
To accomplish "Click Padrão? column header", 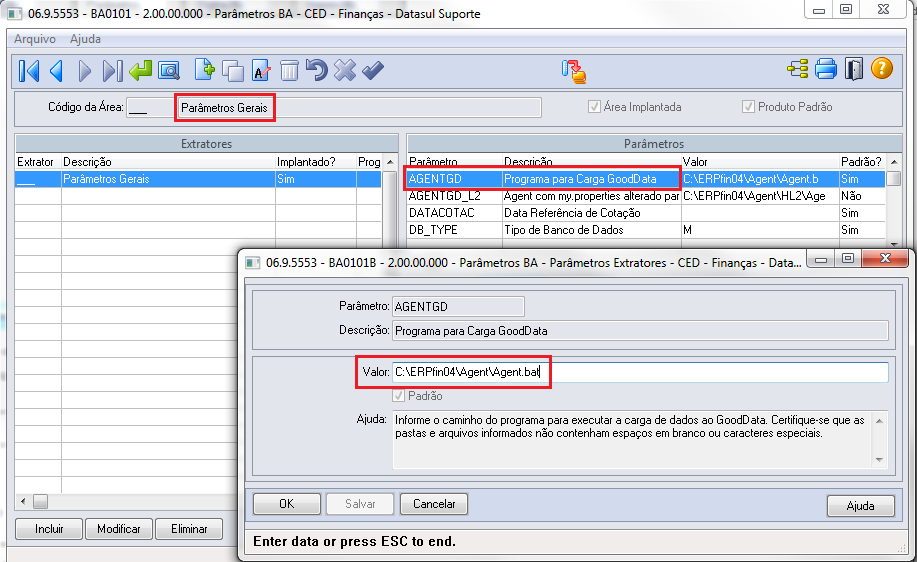I will tap(861, 162).
